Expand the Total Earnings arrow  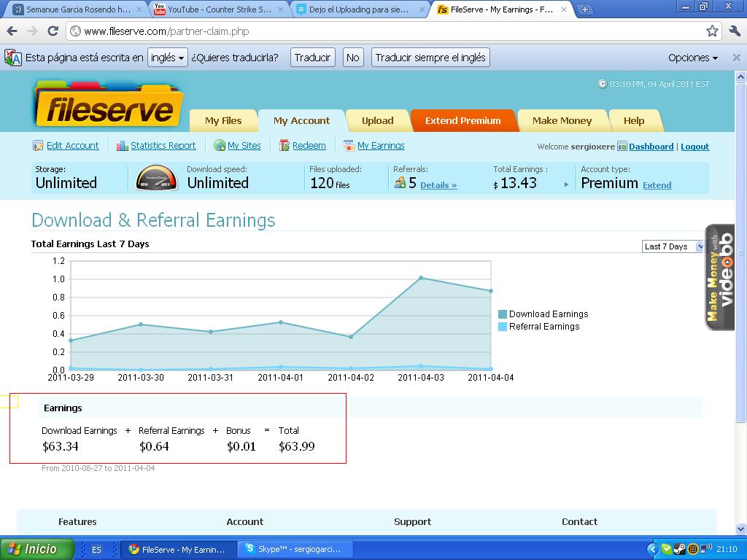pyautogui.click(x=566, y=184)
